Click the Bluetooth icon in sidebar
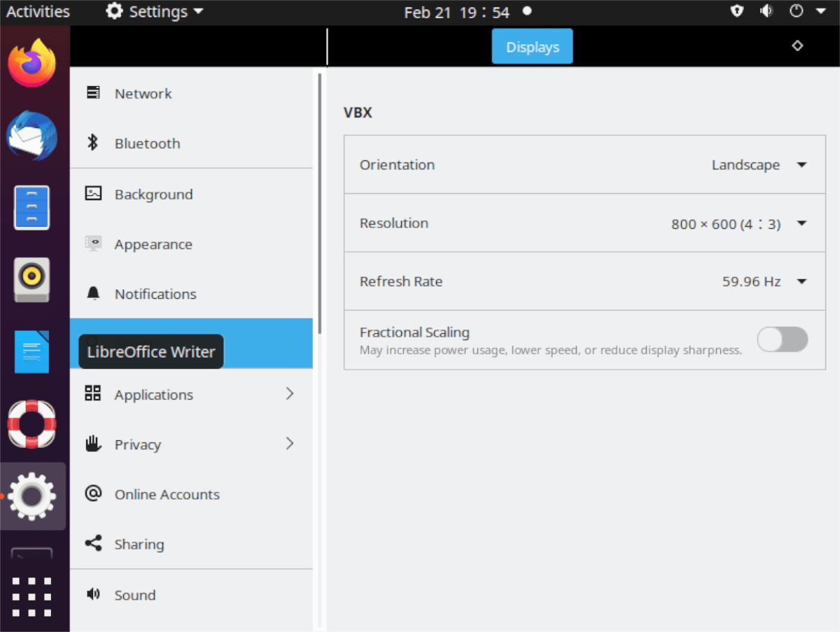840x632 pixels. click(x=92, y=143)
